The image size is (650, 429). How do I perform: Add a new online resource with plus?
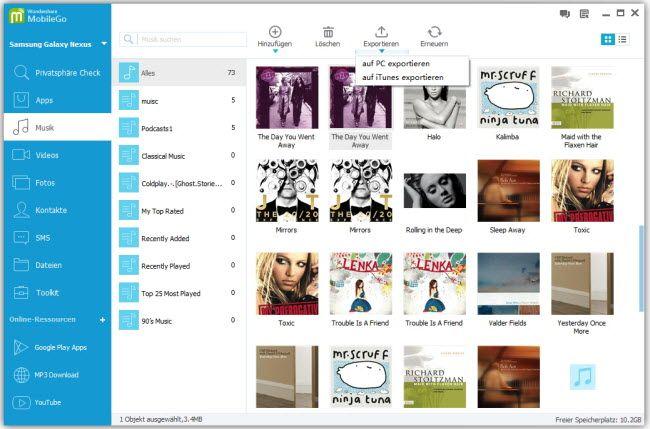click(x=102, y=320)
